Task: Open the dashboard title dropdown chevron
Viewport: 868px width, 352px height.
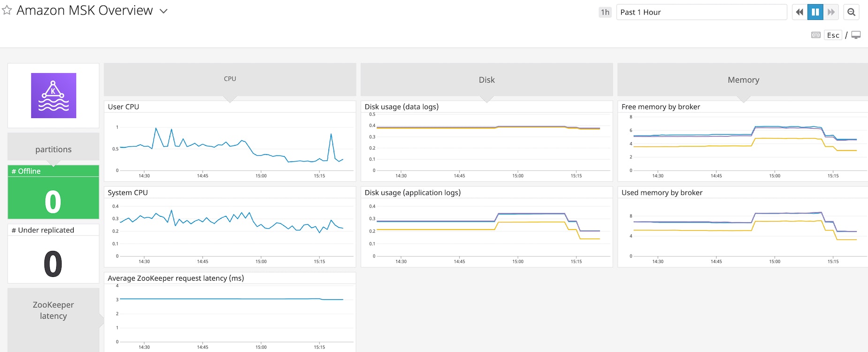Action: 163,11
